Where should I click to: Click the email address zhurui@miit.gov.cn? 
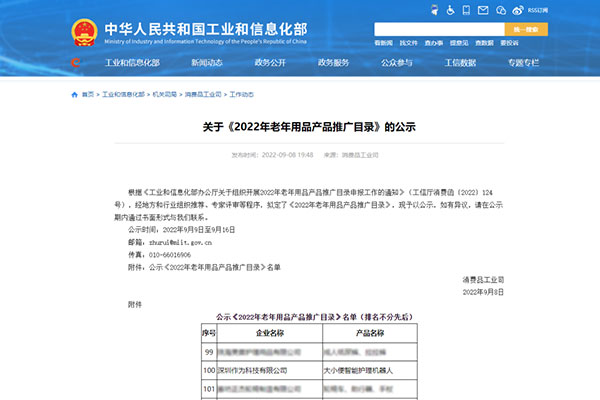[180, 242]
